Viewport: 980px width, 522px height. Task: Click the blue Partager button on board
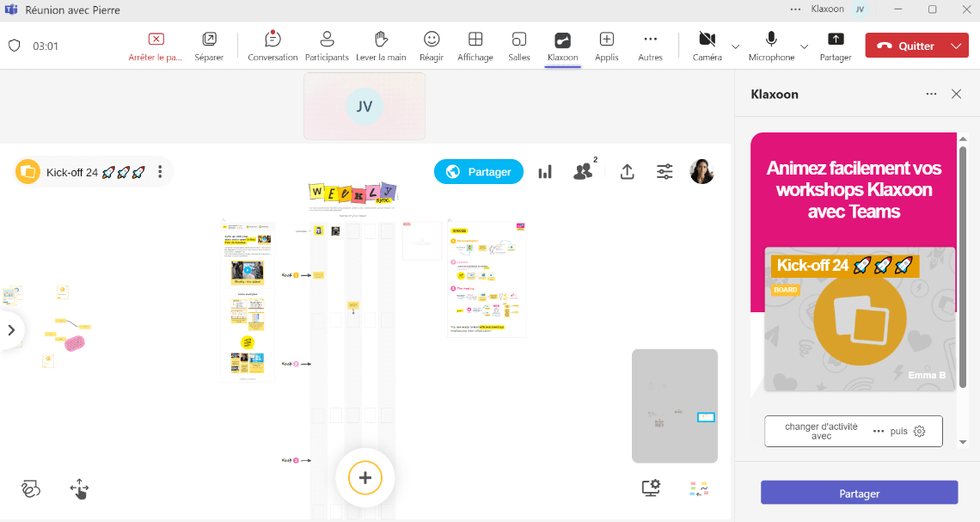click(x=478, y=172)
